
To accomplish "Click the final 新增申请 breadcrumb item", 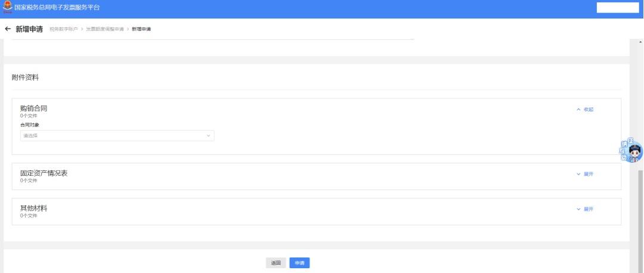I will [141, 29].
